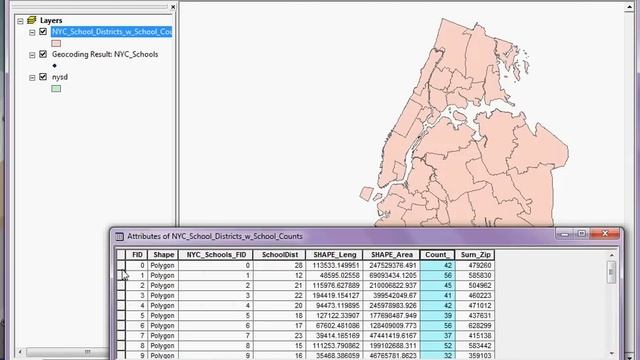The width and height of the screenshot is (640, 360).
Task: Maximize the attribute table window
Action: 582,234
